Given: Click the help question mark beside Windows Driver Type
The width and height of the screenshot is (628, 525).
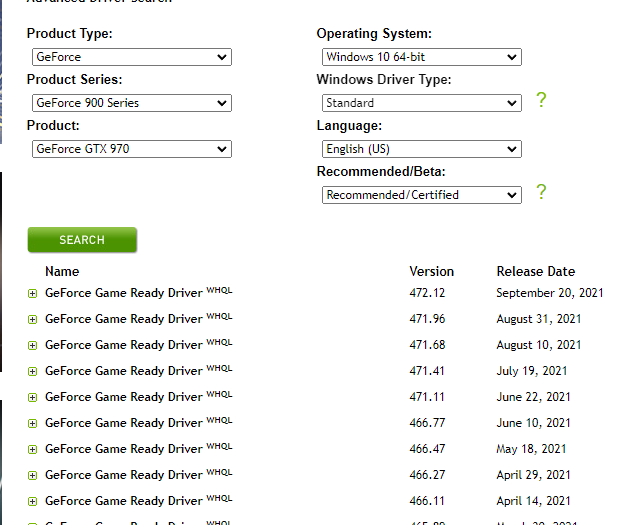Looking at the screenshot, I should (x=541, y=100).
